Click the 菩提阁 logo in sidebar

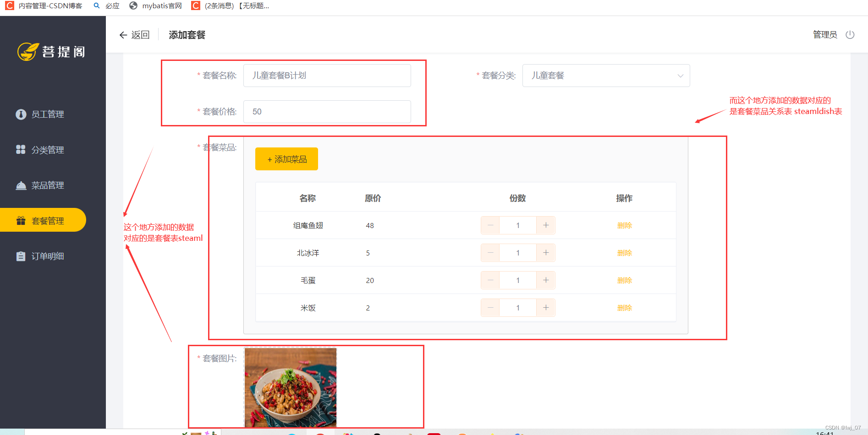click(x=51, y=52)
